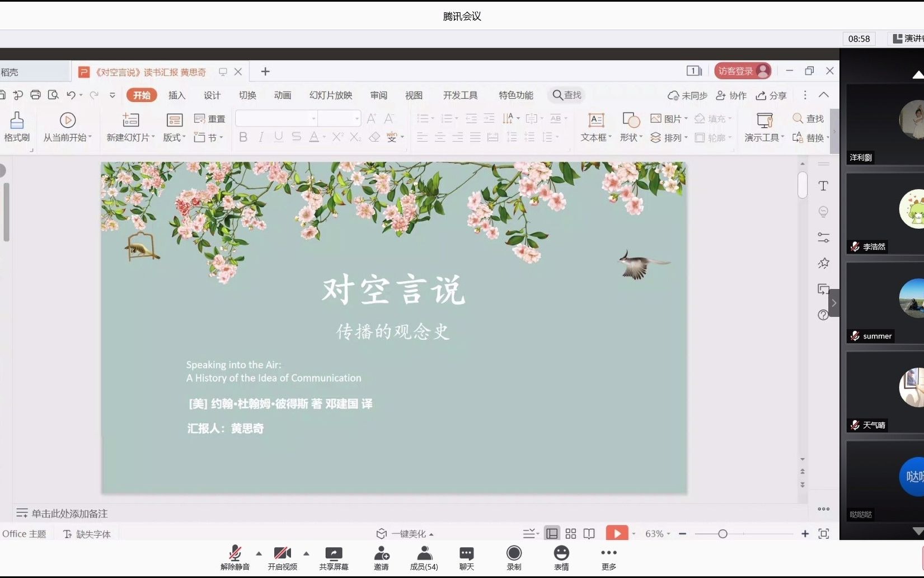924x578 pixels.
Task: Click Print Preview icon in quick toolbar
Action: [53, 95]
